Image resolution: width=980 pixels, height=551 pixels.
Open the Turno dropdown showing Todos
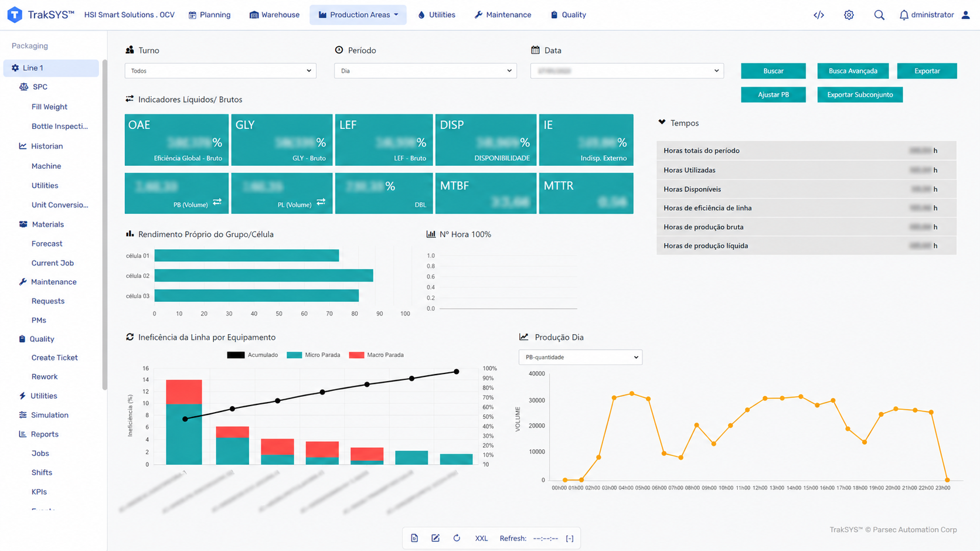[x=220, y=71]
